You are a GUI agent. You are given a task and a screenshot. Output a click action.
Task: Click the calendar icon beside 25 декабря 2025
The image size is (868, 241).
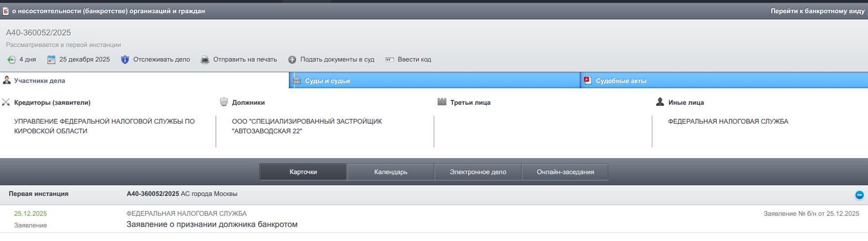[x=51, y=60]
